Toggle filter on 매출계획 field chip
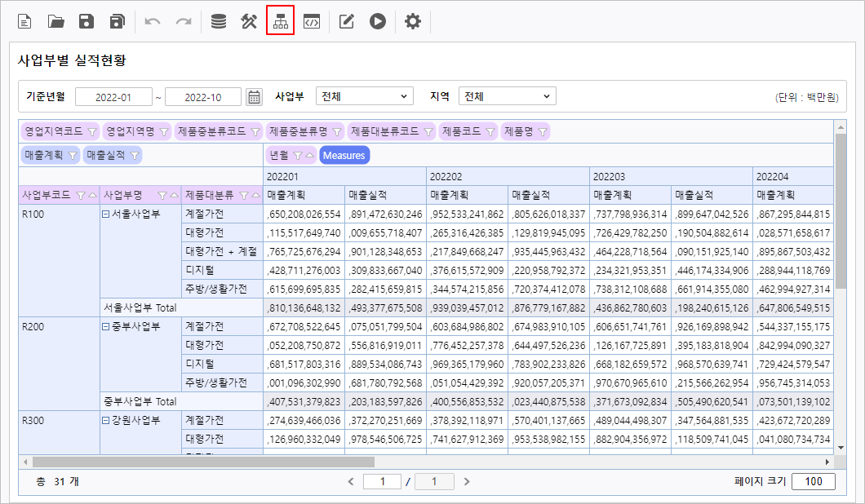Image resolution: width=865 pixels, height=504 pixels. pos(72,155)
